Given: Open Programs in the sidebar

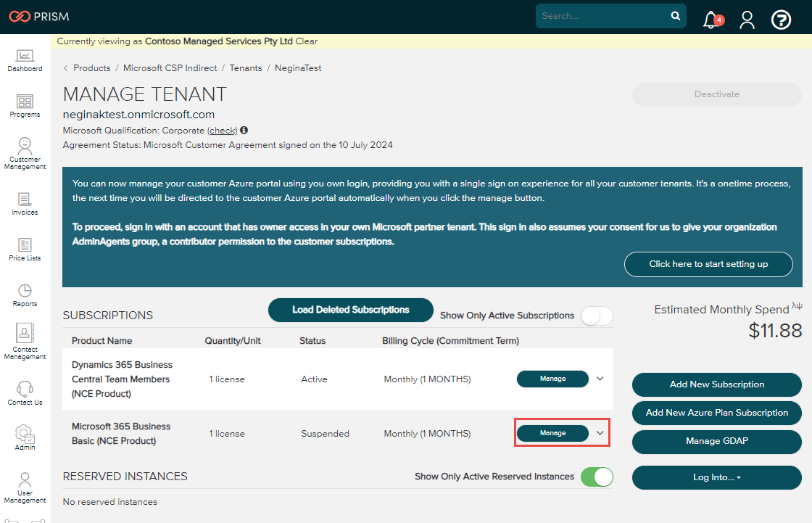Looking at the screenshot, I should (x=25, y=106).
